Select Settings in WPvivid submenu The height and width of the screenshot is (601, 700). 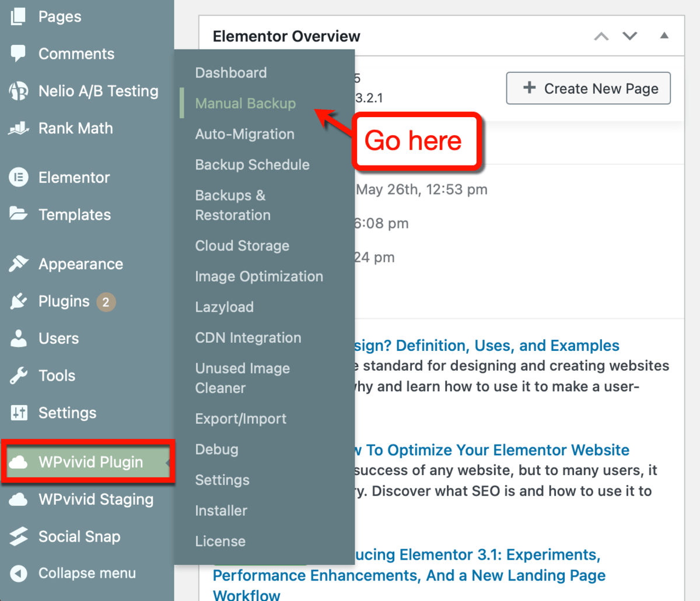pyautogui.click(x=222, y=480)
